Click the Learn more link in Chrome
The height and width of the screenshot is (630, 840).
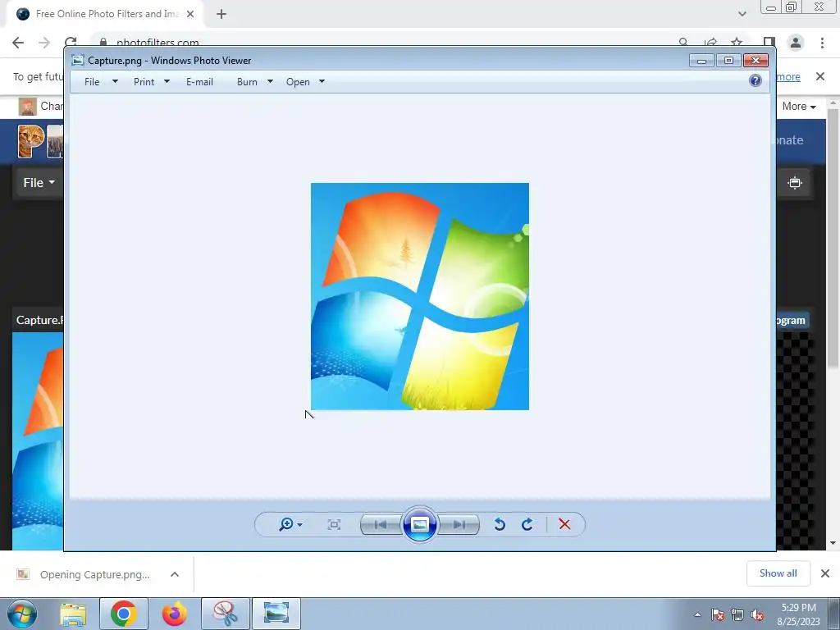(x=788, y=76)
